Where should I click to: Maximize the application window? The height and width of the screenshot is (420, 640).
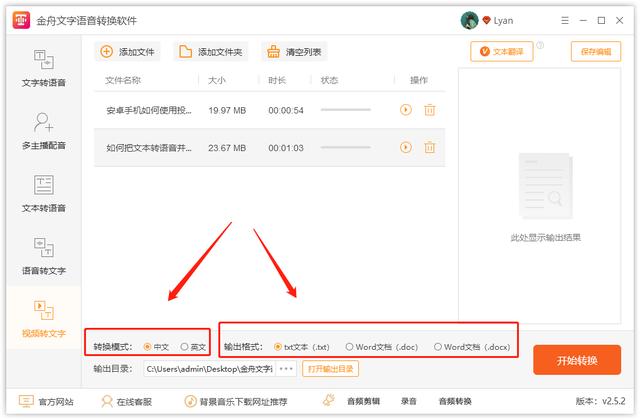[x=601, y=20]
